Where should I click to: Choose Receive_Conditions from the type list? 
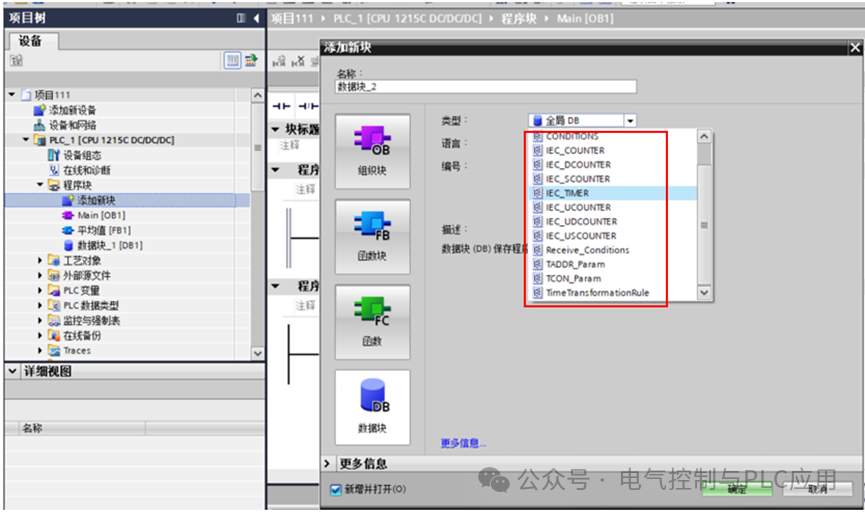(612, 250)
